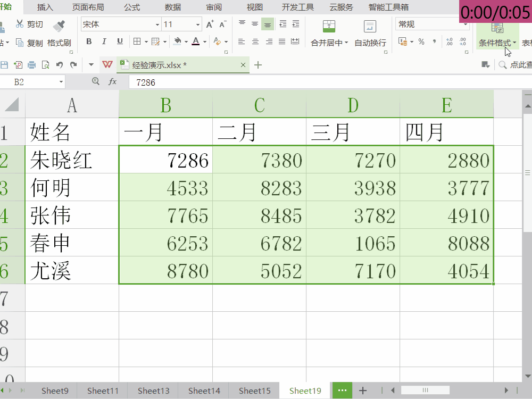This screenshot has height=399, width=532.
Task: Click the select-all corner triangle
Action: [12, 104]
